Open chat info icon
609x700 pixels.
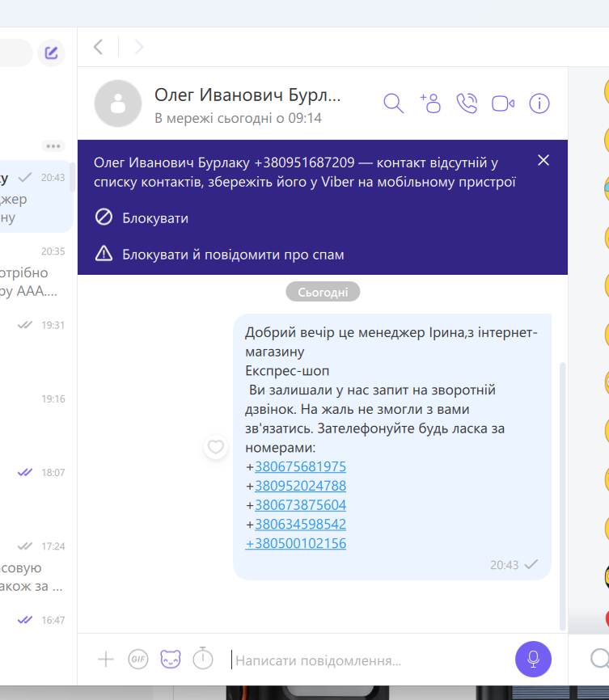(539, 103)
